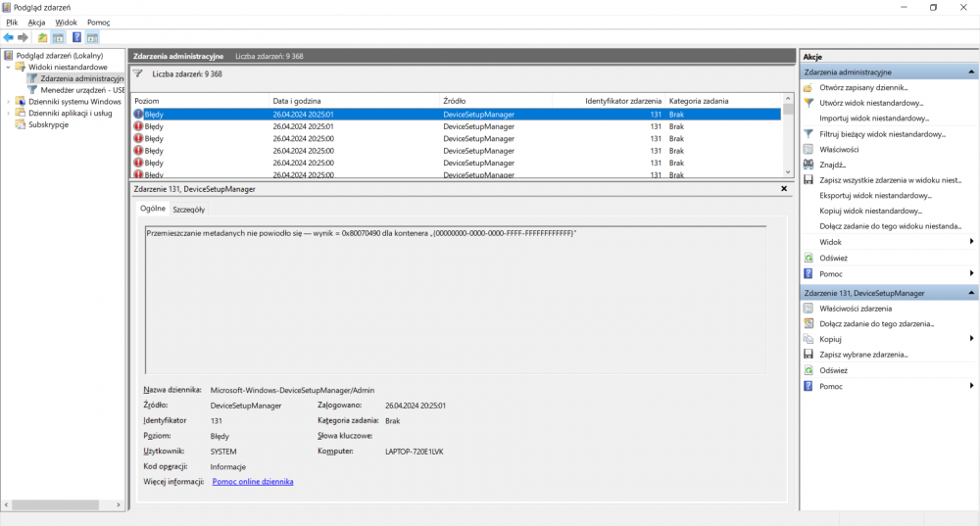Expand the Dzienniki systemu Windows node
Viewport: 980px width, 526px height.
(x=8, y=101)
